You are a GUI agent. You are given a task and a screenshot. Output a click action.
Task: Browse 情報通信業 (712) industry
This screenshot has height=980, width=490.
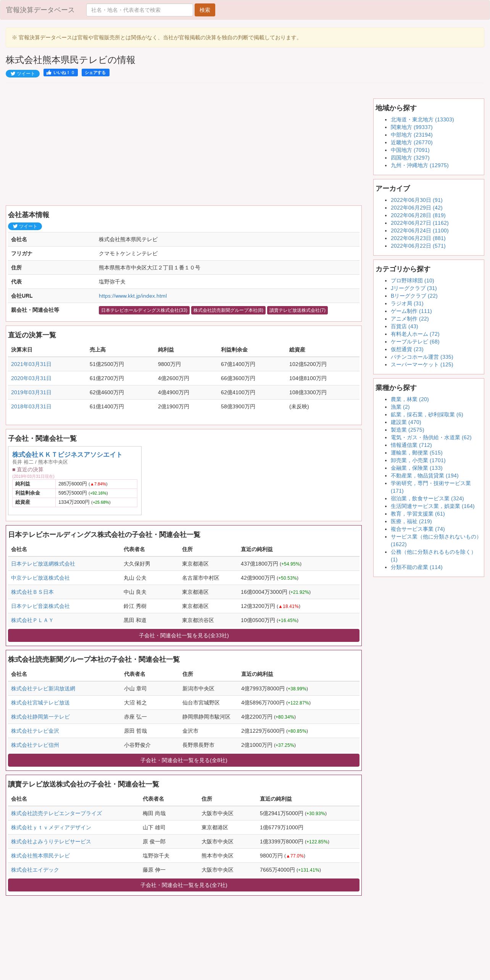pos(411,445)
